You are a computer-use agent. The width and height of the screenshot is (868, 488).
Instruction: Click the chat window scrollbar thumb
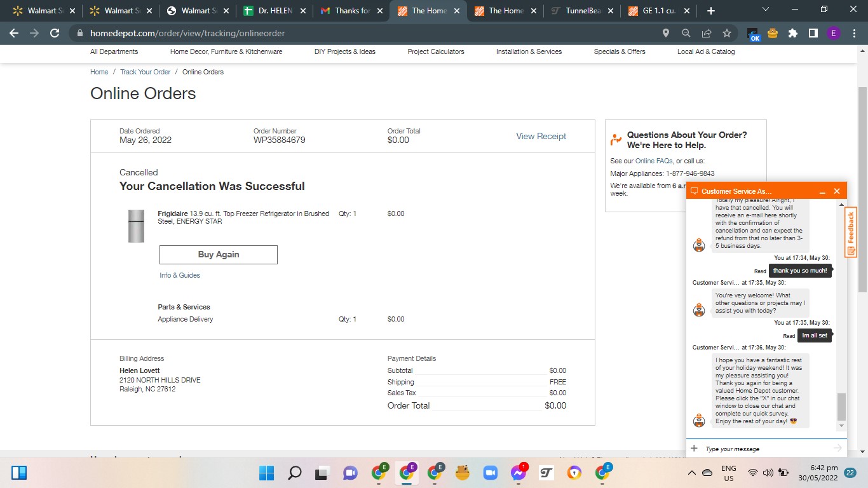pyautogui.click(x=842, y=407)
